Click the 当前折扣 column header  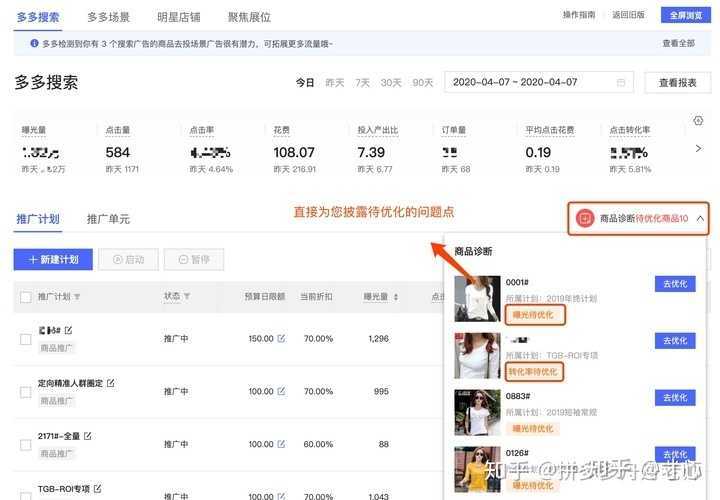(x=316, y=297)
